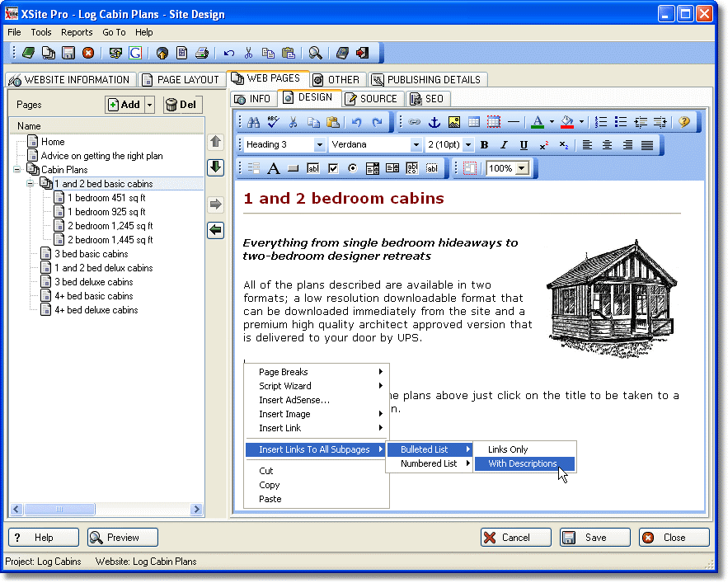The height and width of the screenshot is (583, 728).
Task: Open the 2 (10pt) font size dropdown
Action: pos(468,145)
